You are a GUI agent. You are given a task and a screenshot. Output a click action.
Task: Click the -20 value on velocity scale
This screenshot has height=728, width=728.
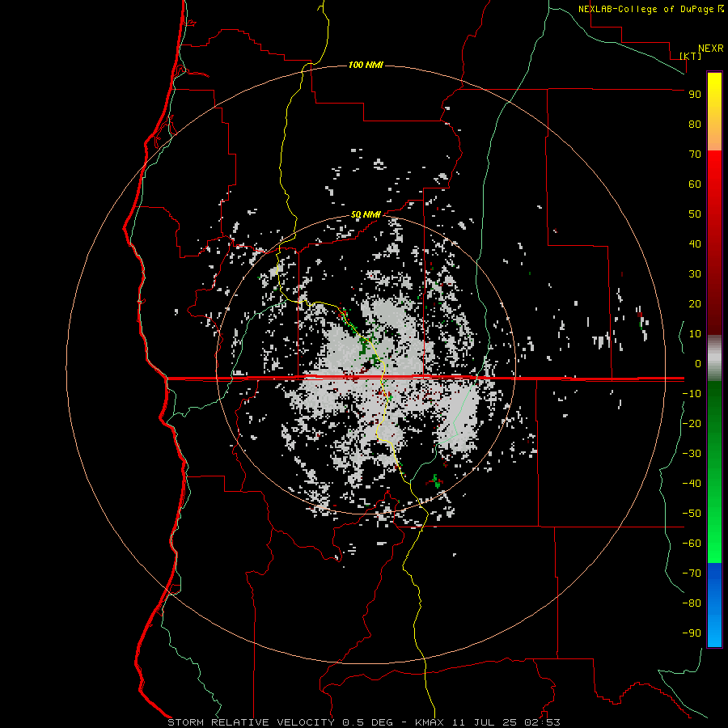point(692,423)
